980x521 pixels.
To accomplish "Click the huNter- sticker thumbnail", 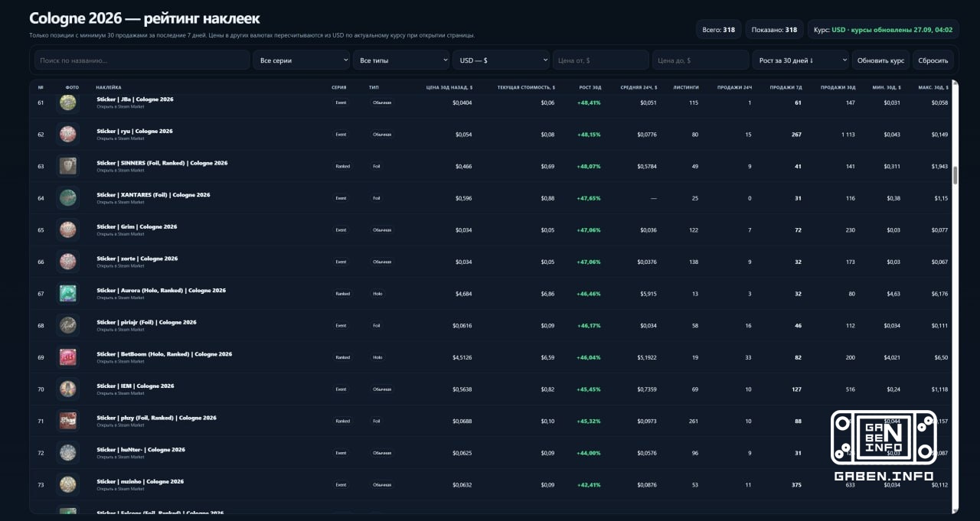I will (68, 453).
